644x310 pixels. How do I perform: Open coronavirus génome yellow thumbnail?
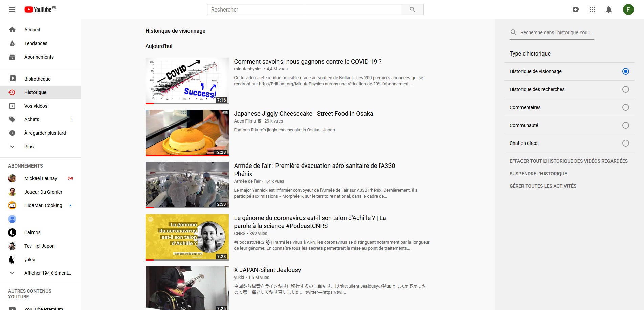[x=187, y=237]
